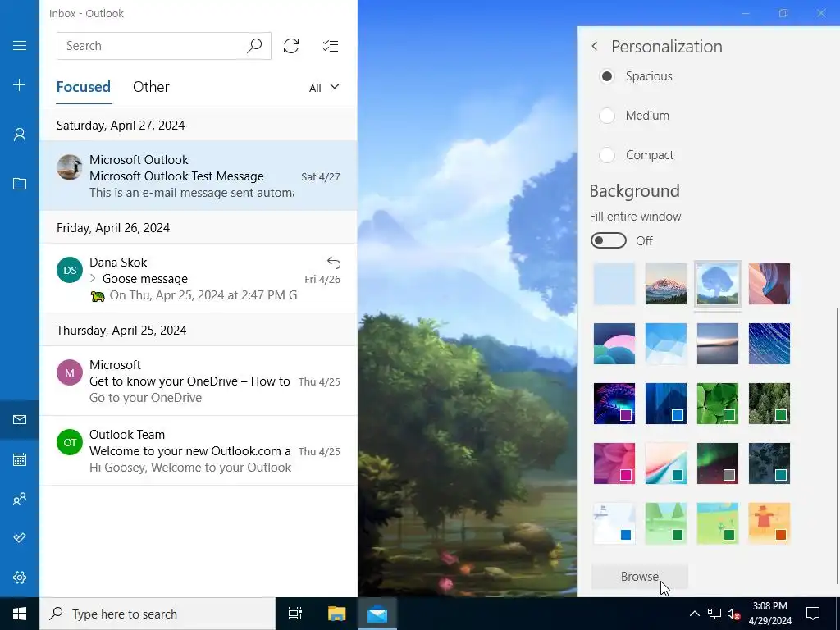Go back from Personalization panel

[595, 47]
